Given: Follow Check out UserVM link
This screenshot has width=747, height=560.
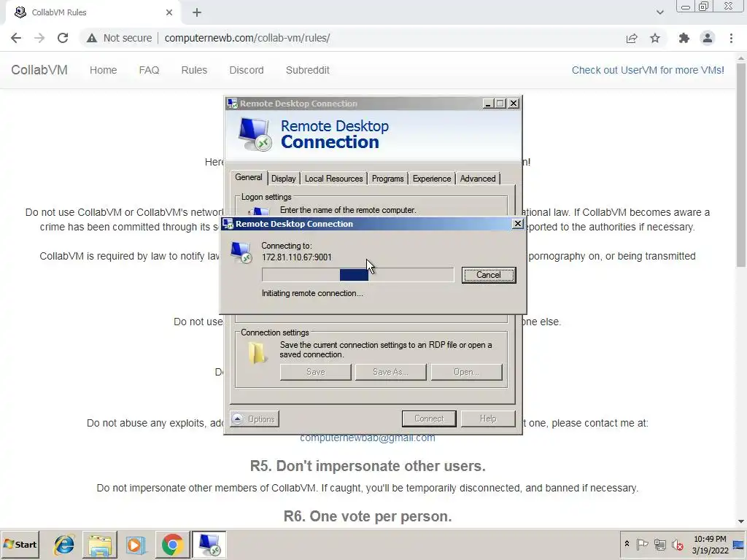Looking at the screenshot, I should 648,70.
